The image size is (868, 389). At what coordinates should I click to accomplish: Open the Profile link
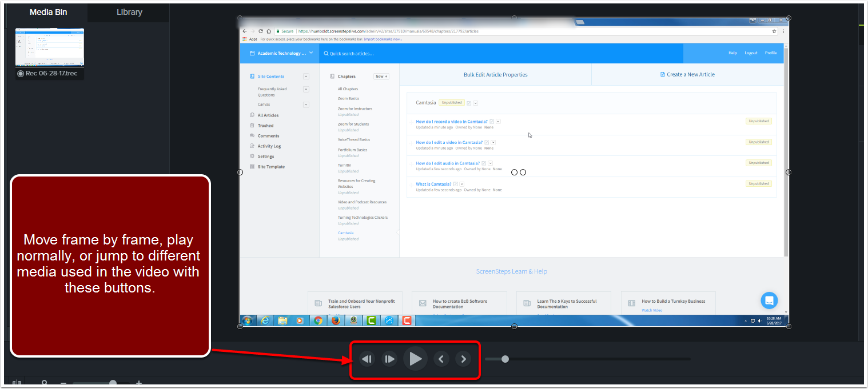(771, 53)
